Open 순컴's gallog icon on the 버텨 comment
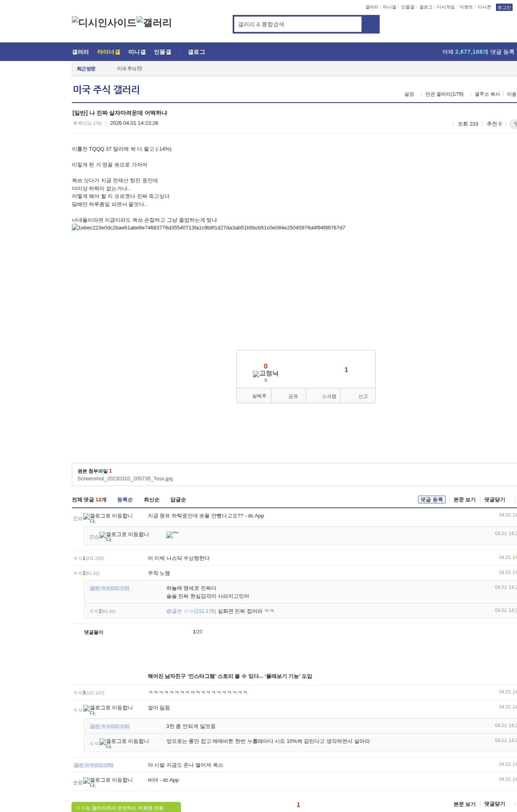 [108, 783]
